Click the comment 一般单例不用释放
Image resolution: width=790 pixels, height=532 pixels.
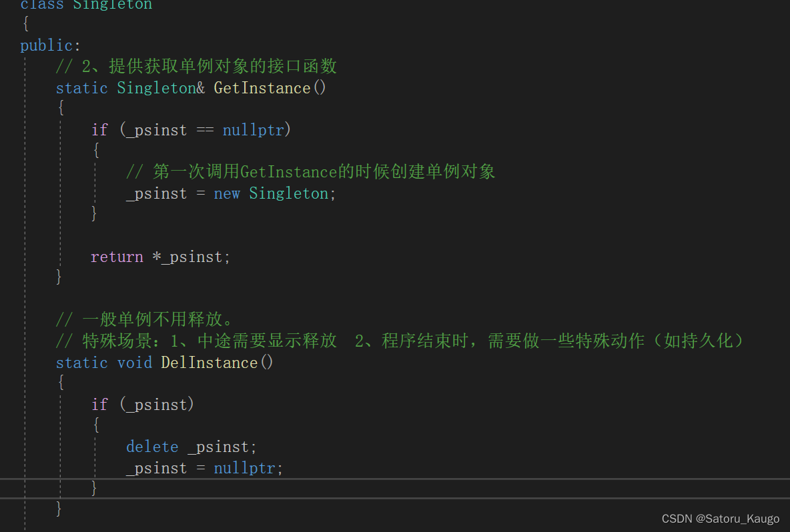[x=144, y=320]
